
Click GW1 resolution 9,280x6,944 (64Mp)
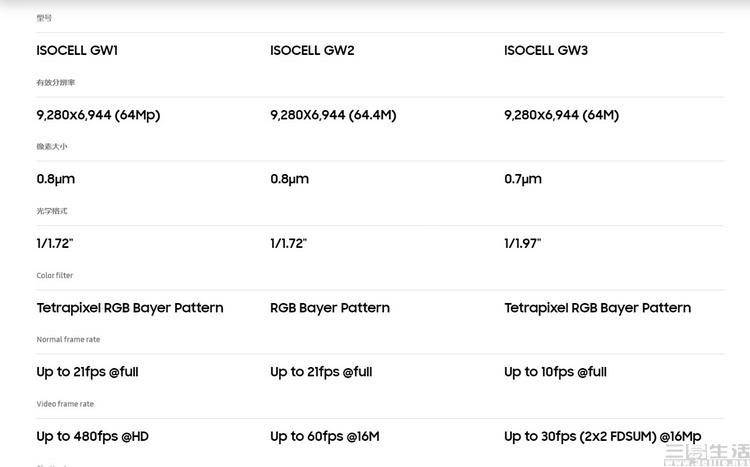98,115
